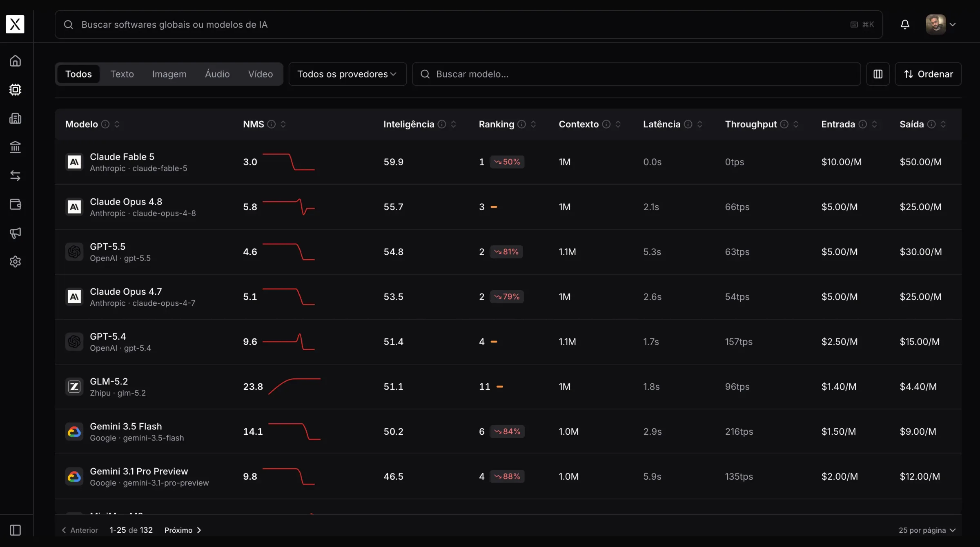The width and height of the screenshot is (980, 547).
Task: Click the 81% ranking badge for GPT-5.5
Action: [506, 252]
